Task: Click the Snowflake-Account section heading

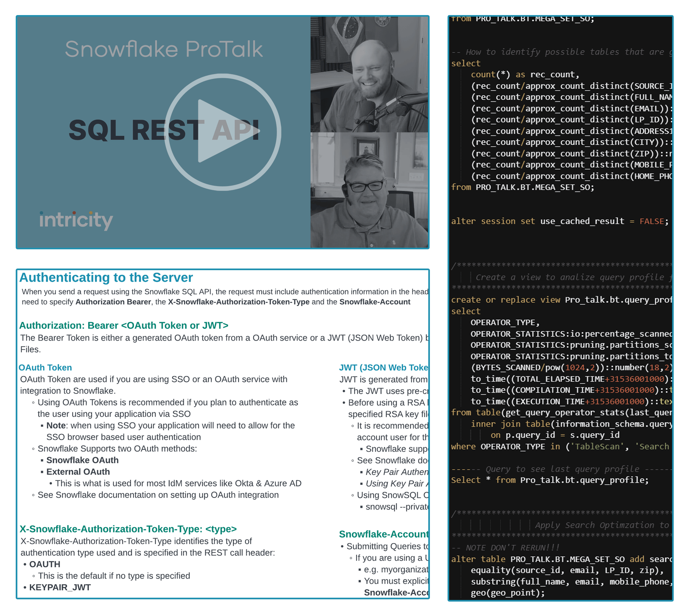Action: point(383,534)
